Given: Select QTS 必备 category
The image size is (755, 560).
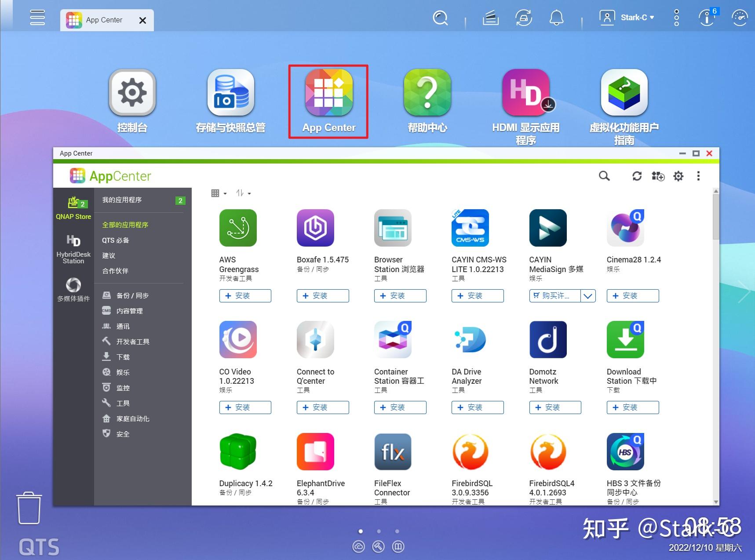Looking at the screenshot, I should click(116, 240).
